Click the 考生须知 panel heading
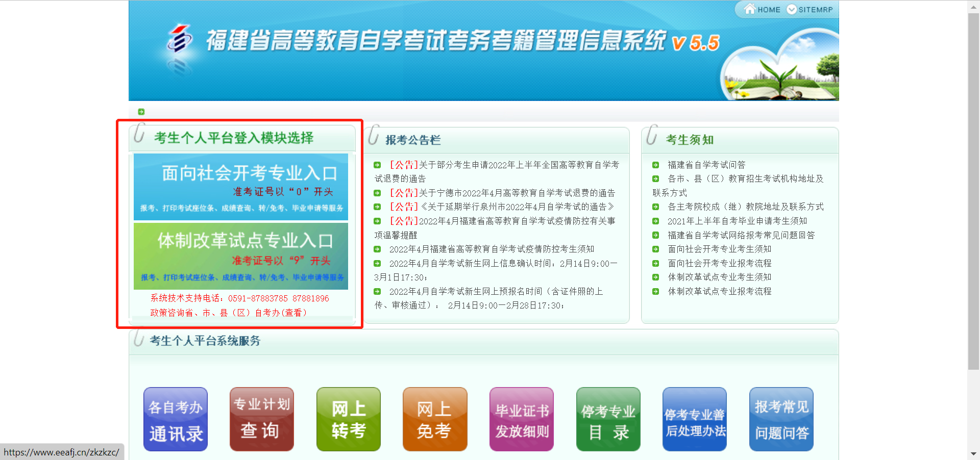Viewport: 980px width, 460px height. click(690, 140)
